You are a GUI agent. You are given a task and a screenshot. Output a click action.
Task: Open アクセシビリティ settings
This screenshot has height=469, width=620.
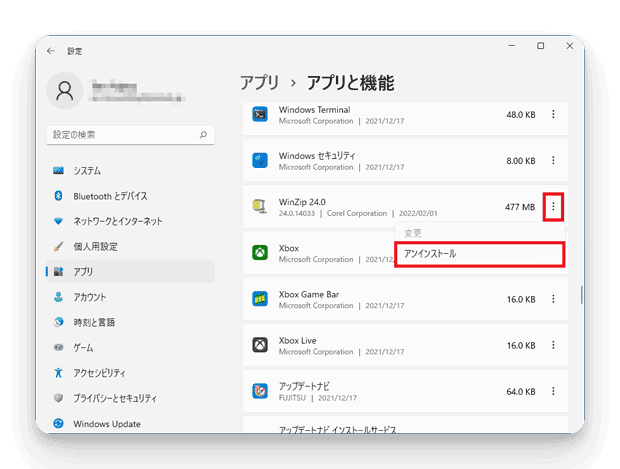[x=130, y=373]
